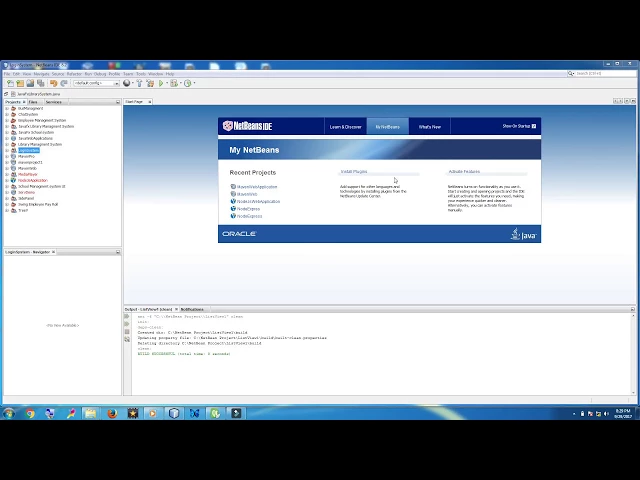Image resolution: width=640 pixels, height=480 pixels.
Task: Open the Refactor menu
Action: pos(74,74)
